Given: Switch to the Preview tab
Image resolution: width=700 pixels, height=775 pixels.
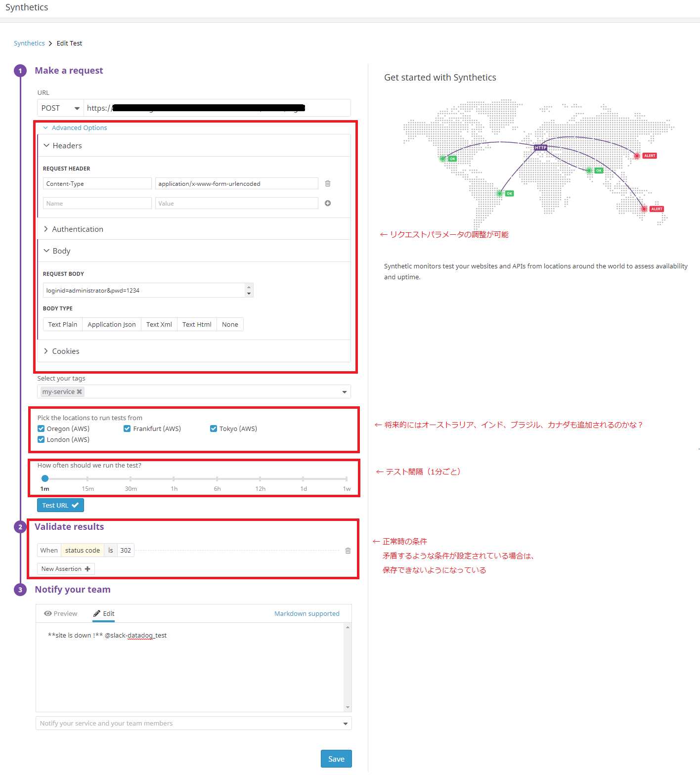Looking at the screenshot, I should 61,613.
